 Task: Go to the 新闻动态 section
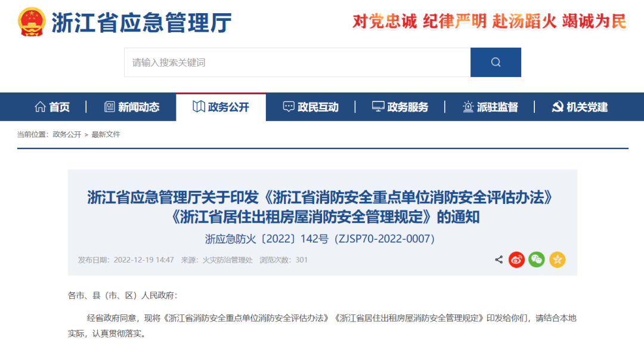click(131, 107)
